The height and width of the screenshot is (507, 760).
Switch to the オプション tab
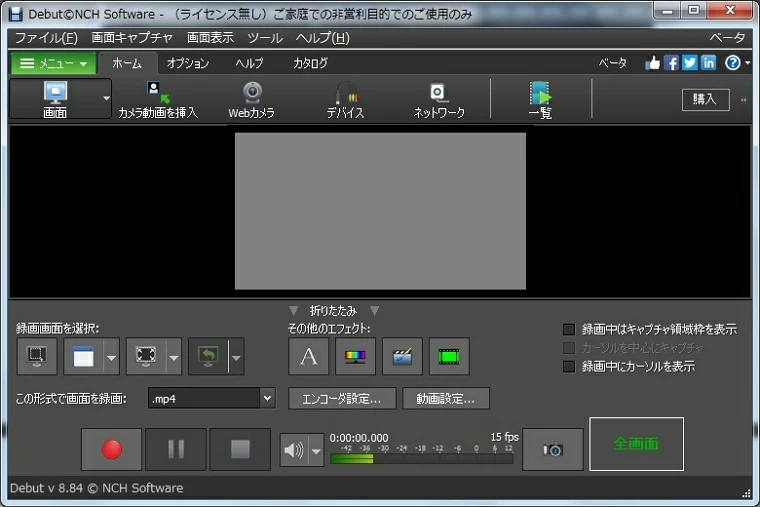point(188,63)
